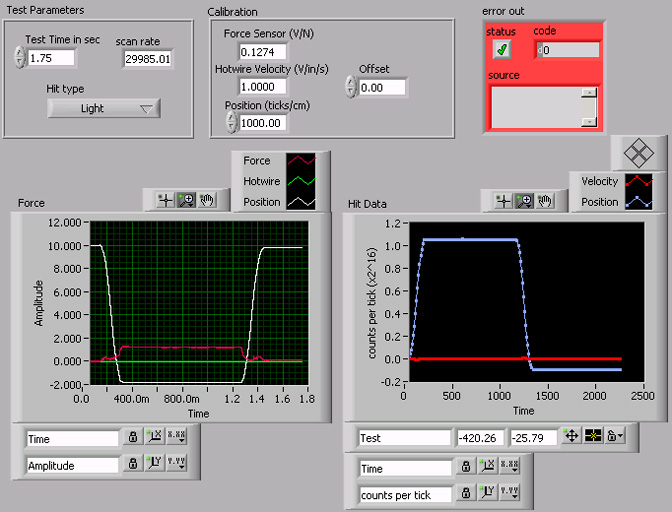This screenshot has height=512, width=672.
Task: Select the zoom tool on Force graph palette
Action: [186, 200]
